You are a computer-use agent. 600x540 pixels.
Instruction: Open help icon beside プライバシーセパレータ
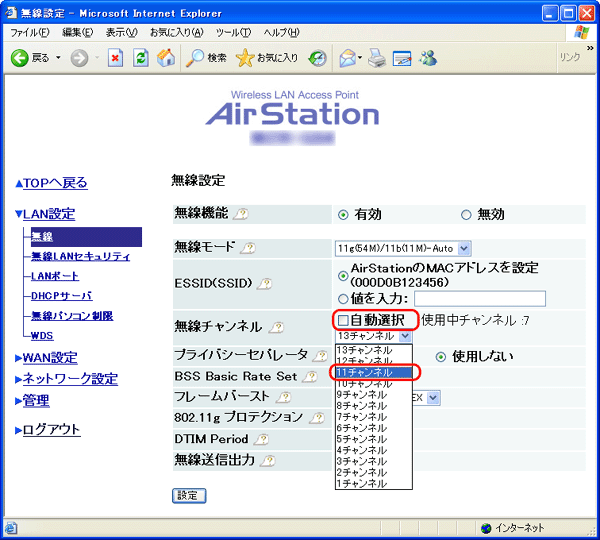coord(320,356)
